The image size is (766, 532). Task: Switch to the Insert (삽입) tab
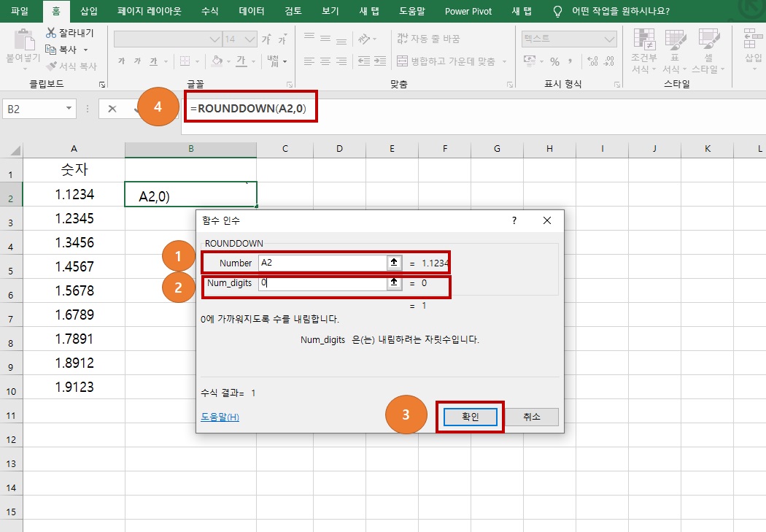tap(89, 11)
